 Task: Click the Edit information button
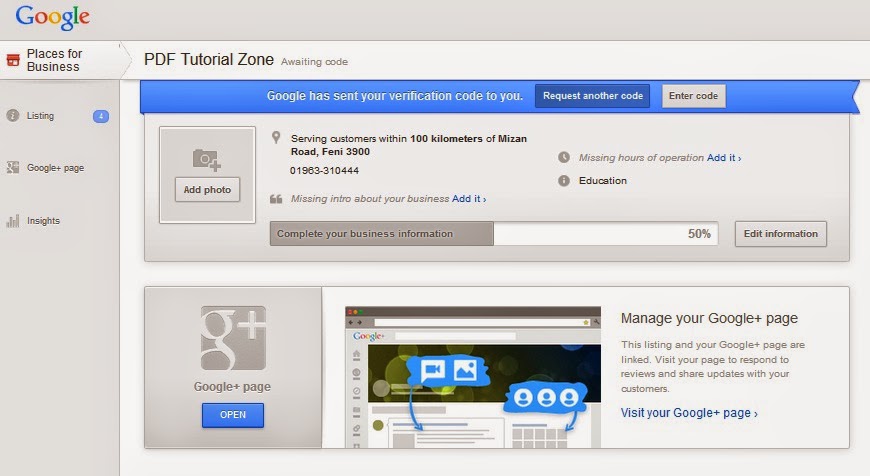(781, 234)
